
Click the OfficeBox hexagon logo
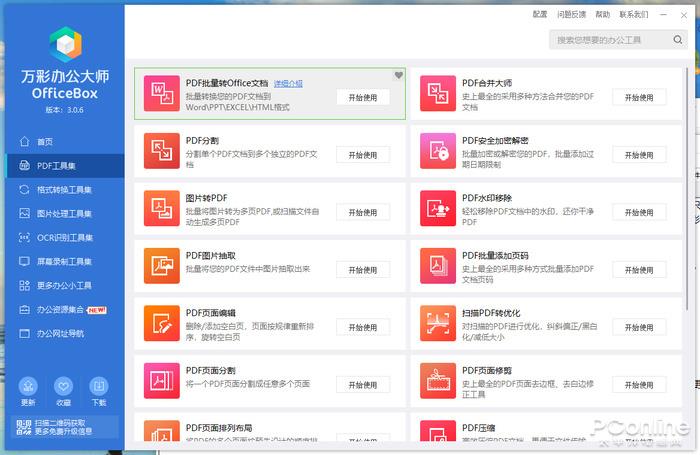66,44
